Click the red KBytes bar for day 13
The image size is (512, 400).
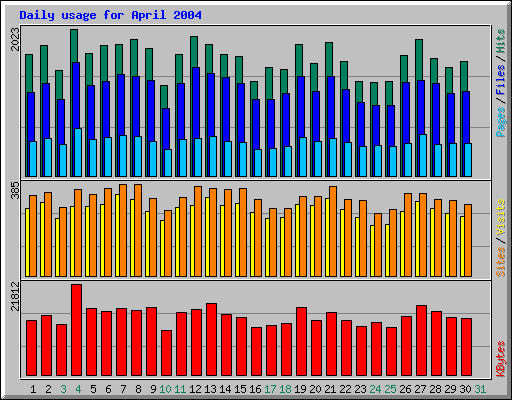[x=211, y=340]
